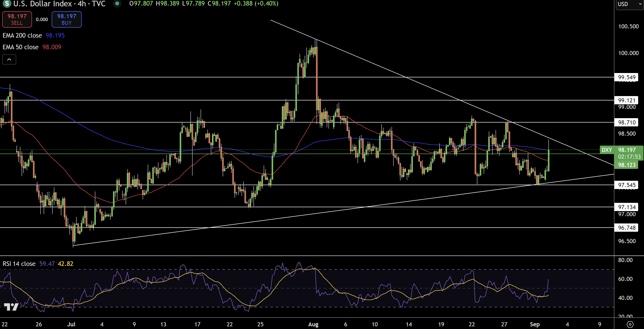The image size is (644, 329).
Task: Click the 100.500 price scale label
Action: [x=628, y=26]
